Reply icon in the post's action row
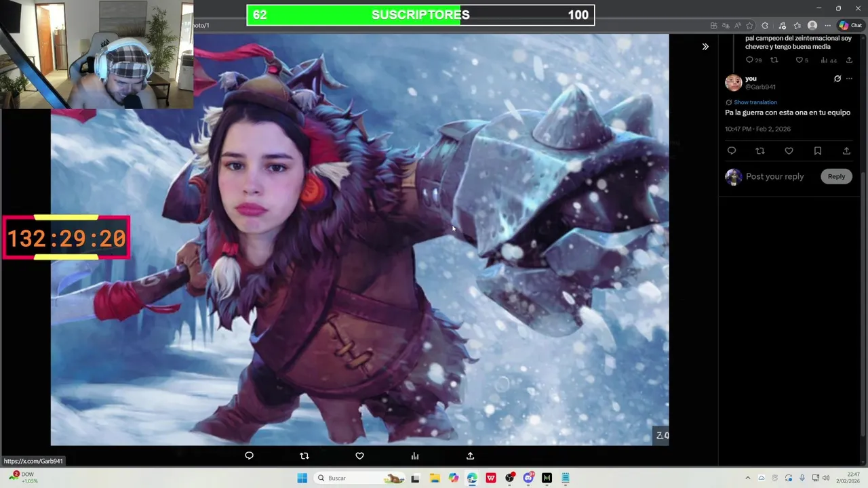The image size is (868, 488). click(x=732, y=151)
